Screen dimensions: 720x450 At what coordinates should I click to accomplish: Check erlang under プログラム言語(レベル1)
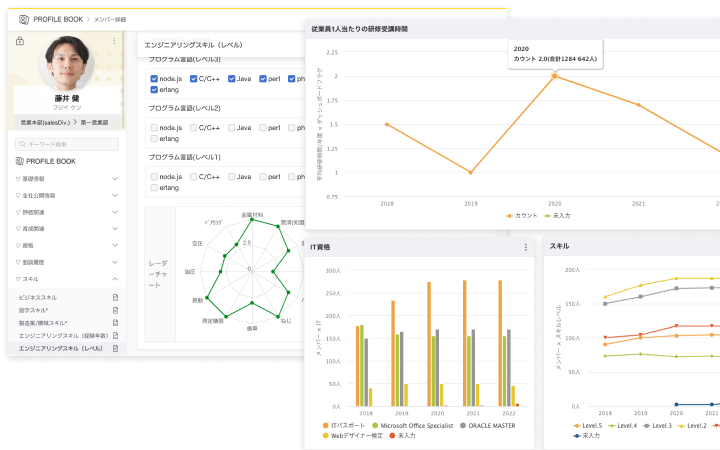(154, 188)
